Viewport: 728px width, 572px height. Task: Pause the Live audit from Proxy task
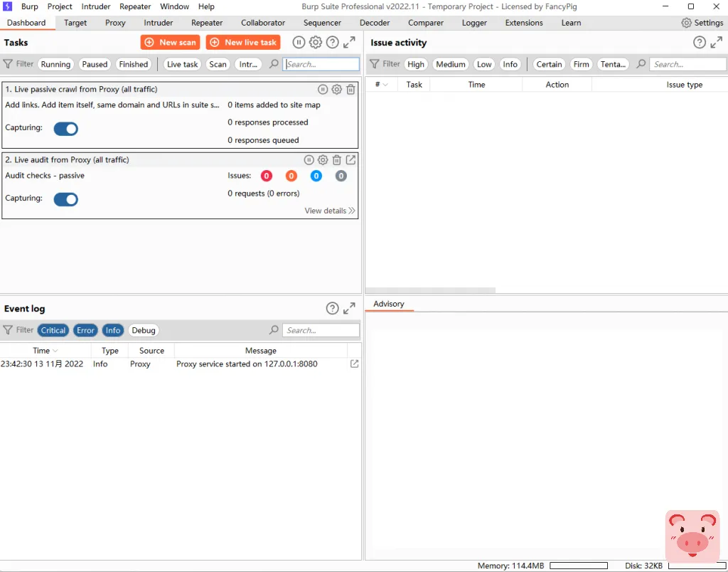coord(309,160)
